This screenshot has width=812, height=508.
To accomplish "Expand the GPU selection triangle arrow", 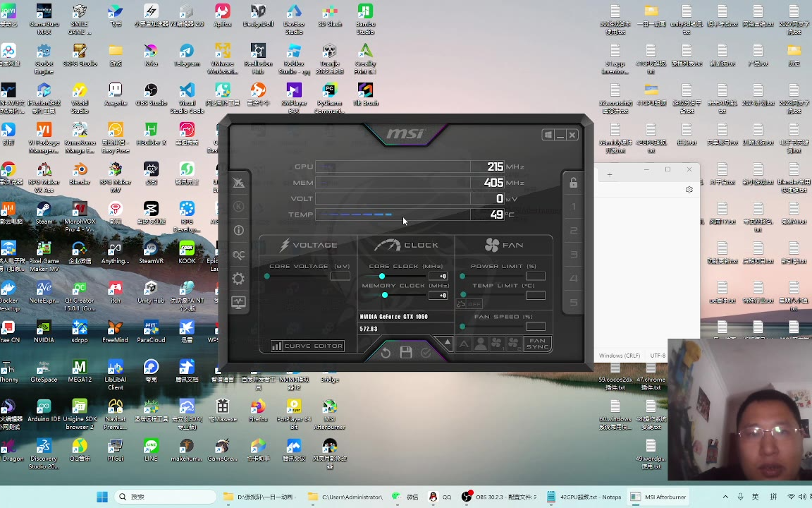I will [x=448, y=342].
